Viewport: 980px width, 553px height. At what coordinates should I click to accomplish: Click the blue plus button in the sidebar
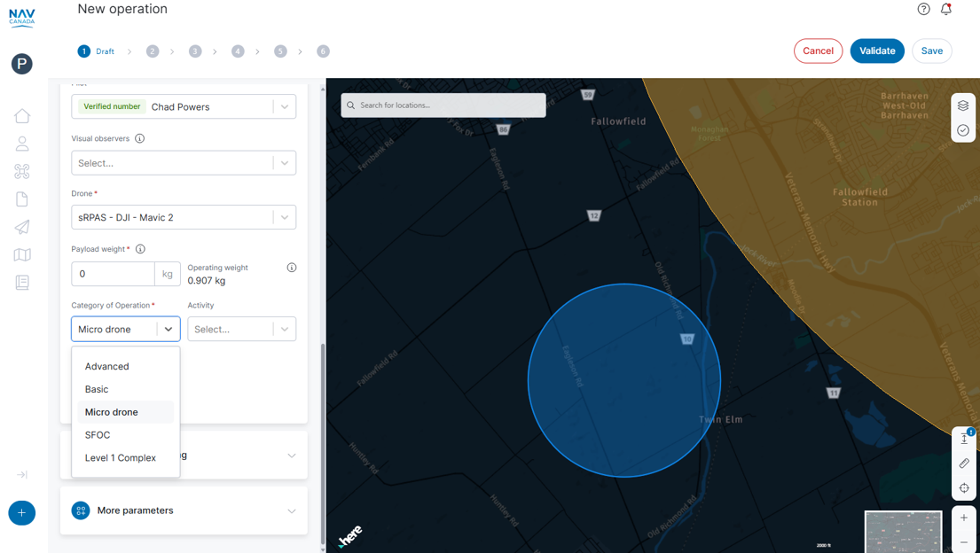pyautogui.click(x=22, y=513)
